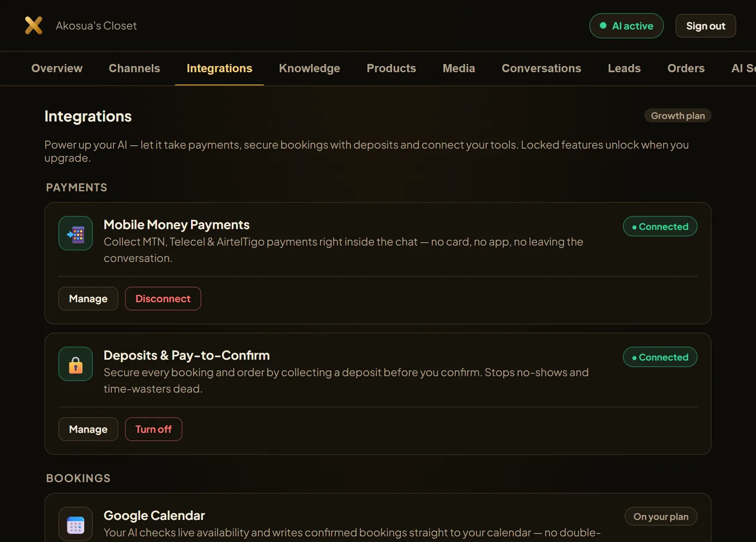This screenshot has width=756, height=542.
Task: Toggle the AI active status pill
Action: pyautogui.click(x=626, y=26)
